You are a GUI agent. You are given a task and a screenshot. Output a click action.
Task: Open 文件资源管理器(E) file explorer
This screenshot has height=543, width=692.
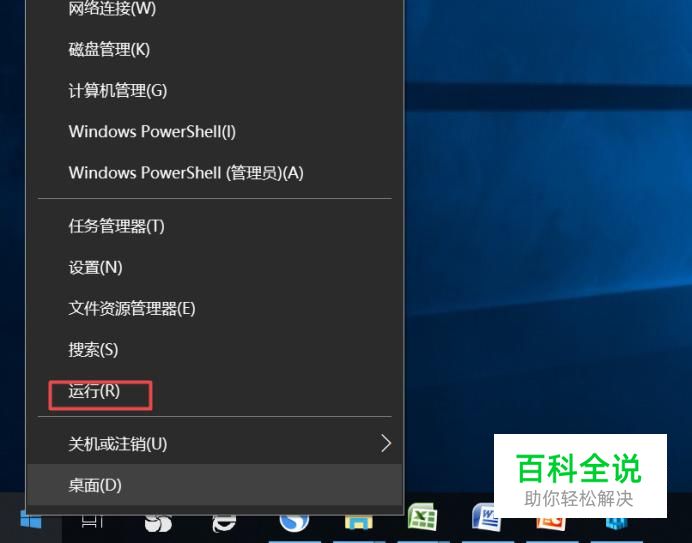(x=214, y=308)
